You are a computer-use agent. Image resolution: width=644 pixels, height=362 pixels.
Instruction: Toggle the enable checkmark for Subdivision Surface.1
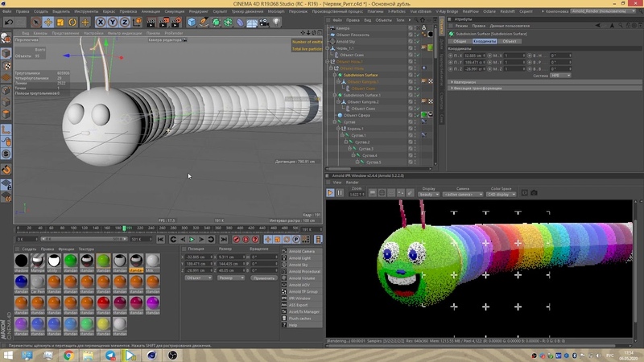[417, 95]
